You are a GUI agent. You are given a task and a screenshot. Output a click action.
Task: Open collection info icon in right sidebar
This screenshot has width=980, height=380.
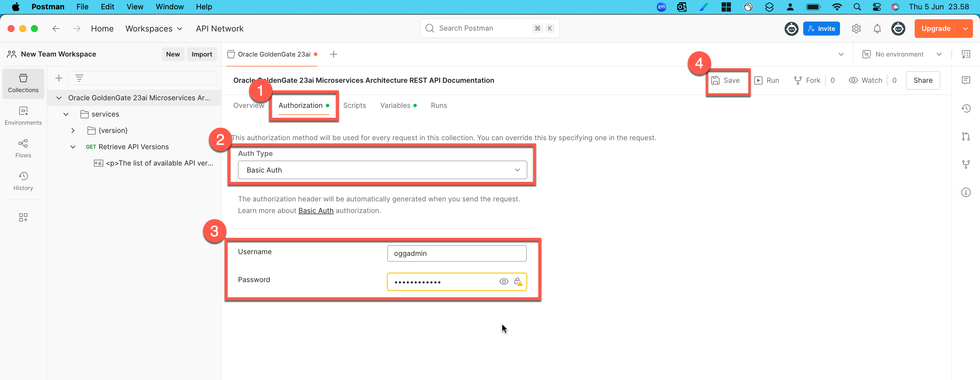point(966,192)
